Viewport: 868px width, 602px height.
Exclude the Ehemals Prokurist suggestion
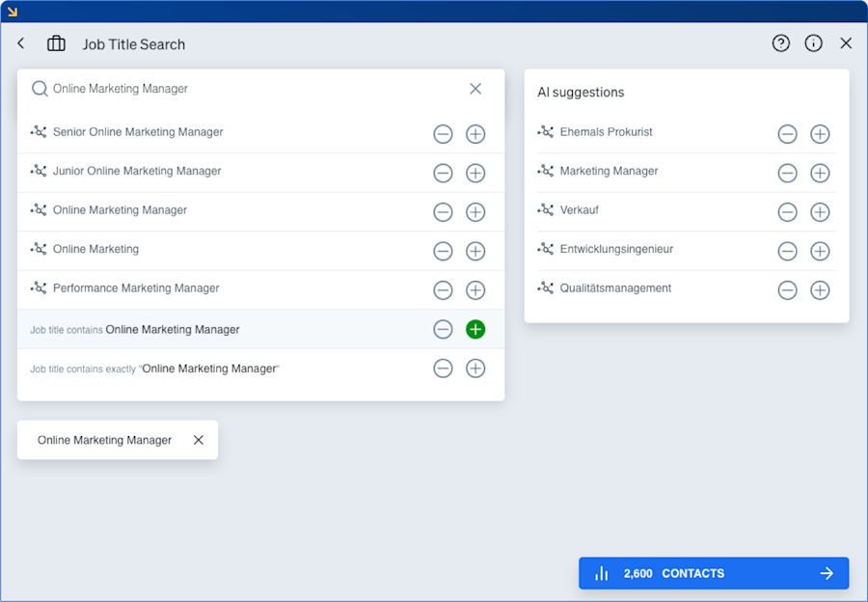(787, 134)
